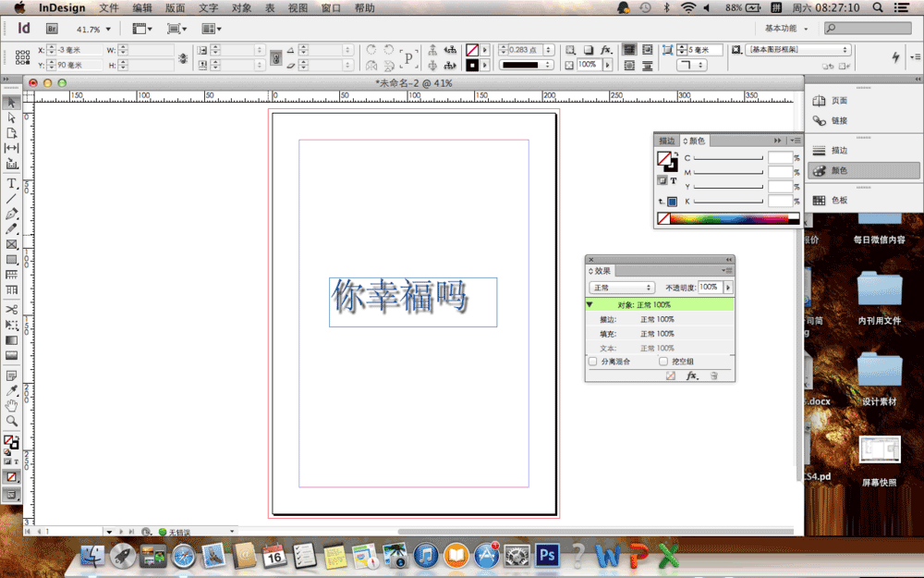Select the Zoom tool at the toolbar bottom
This screenshot has width=924, height=578.
11,421
